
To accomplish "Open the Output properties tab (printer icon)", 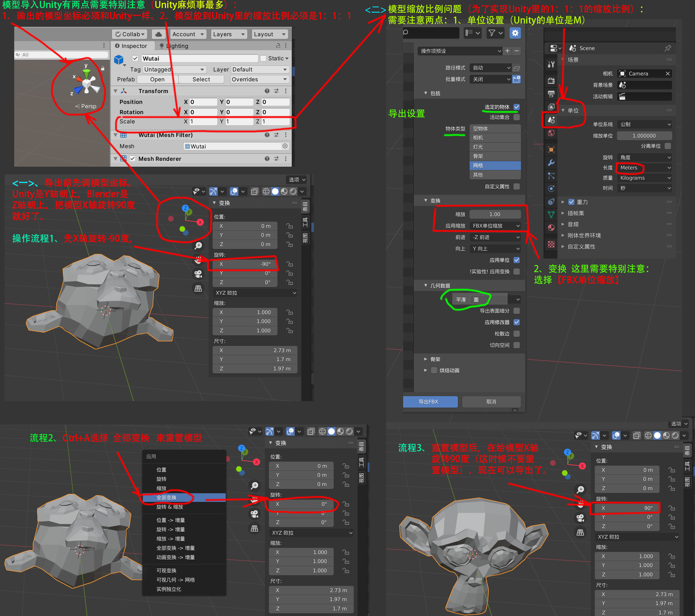I will [551, 94].
